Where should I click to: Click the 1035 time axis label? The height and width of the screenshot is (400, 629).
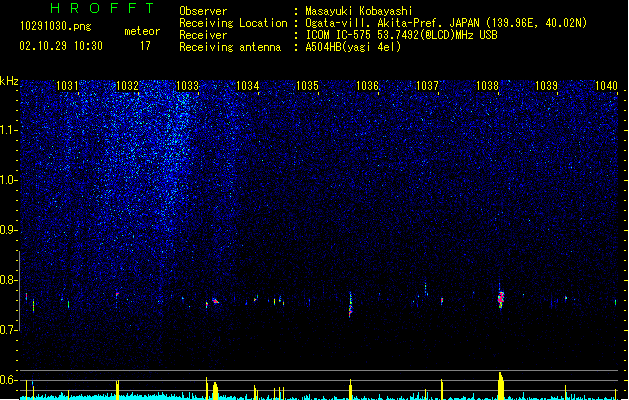coord(307,85)
